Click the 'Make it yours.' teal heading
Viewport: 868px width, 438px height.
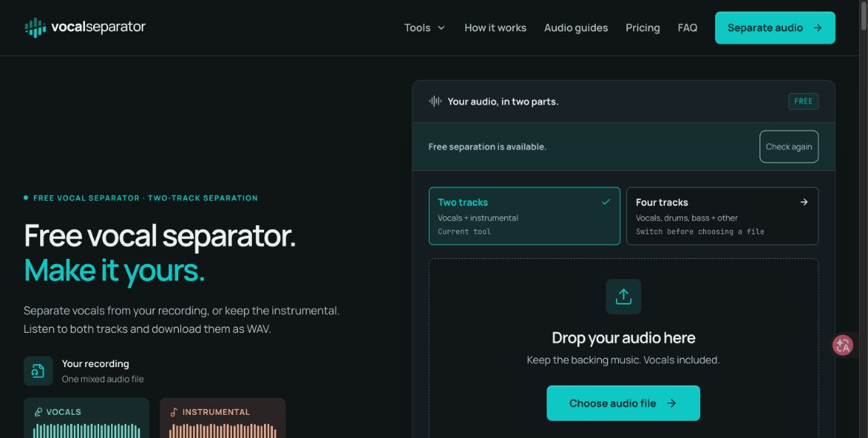(x=114, y=271)
